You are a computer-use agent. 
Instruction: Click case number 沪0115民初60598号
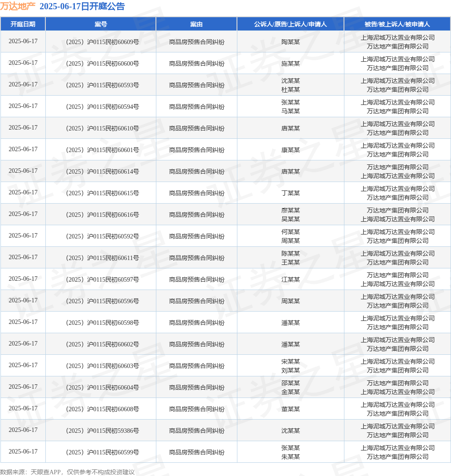pyautogui.click(x=103, y=322)
